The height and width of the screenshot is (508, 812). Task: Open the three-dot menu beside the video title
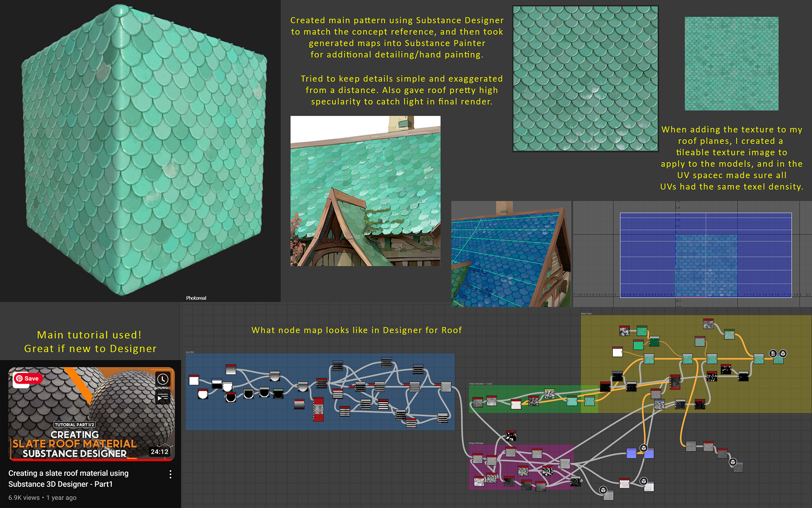pyautogui.click(x=170, y=475)
